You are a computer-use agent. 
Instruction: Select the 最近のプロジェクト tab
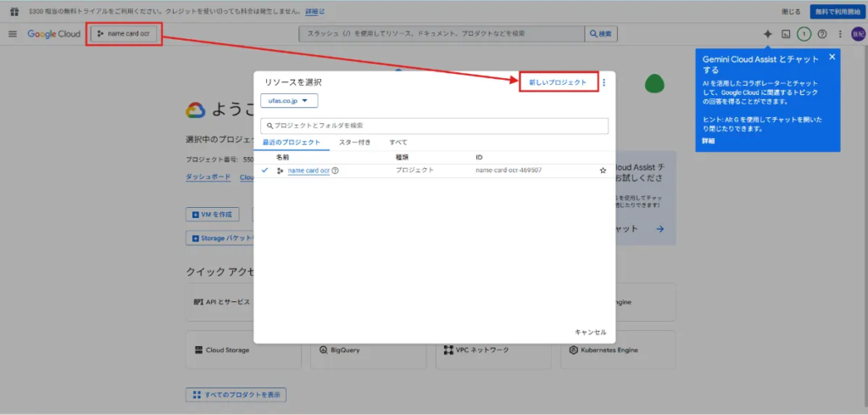[x=292, y=143]
